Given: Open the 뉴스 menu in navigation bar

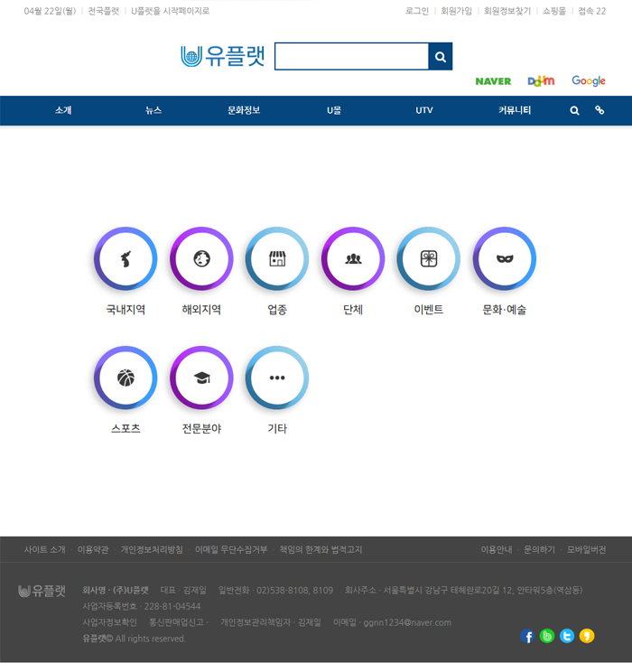Looking at the screenshot, I should pyautogui.click(x=153, y=110).
